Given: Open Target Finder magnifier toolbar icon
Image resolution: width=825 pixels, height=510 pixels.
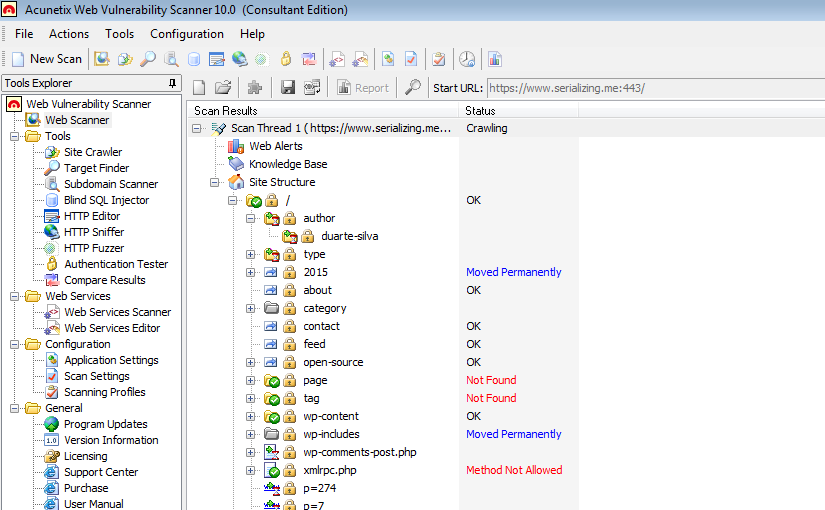Looking at the screenshot, I should 148,59.
